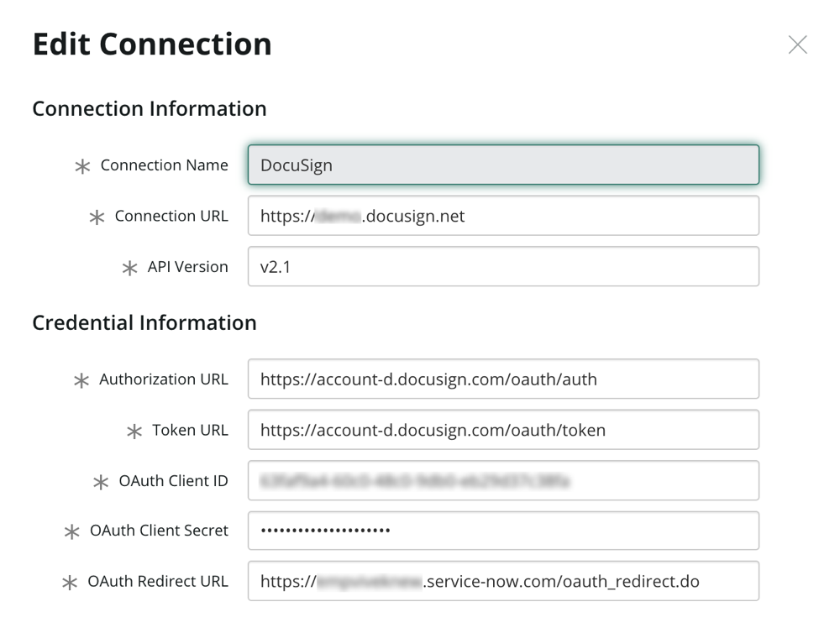Click the OAuth Redirect URL field
The width and height of the screenshot is (840, 633).
click(x=503, y=581)
